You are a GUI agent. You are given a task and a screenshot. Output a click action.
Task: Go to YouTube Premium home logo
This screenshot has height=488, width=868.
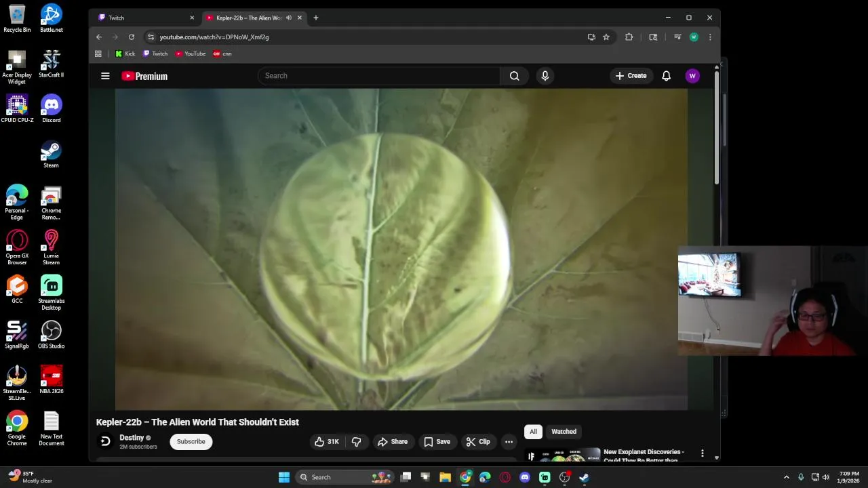(144, 76)
